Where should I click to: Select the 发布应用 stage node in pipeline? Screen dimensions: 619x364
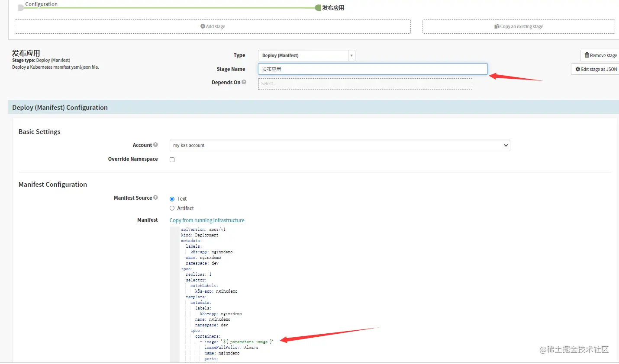click(319, 7)
